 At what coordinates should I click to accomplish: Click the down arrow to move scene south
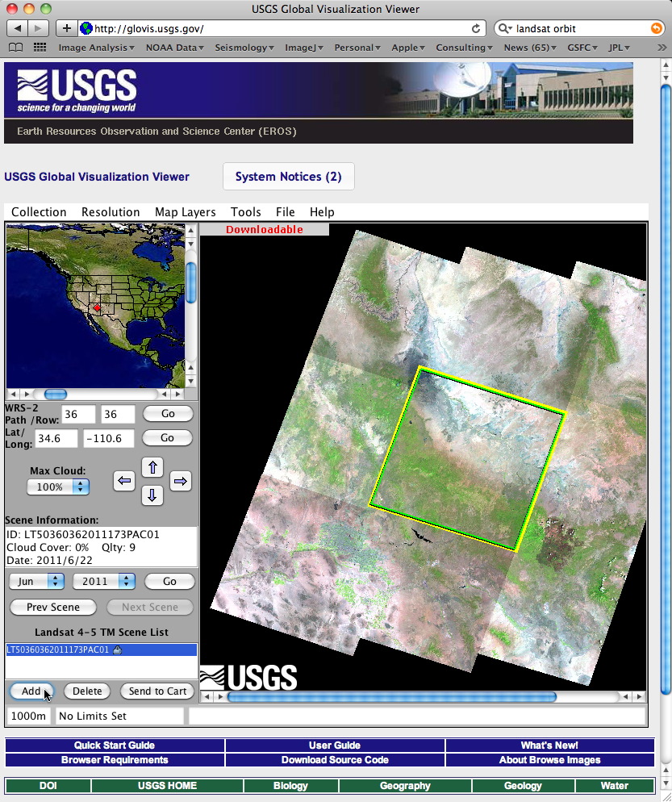152,495
